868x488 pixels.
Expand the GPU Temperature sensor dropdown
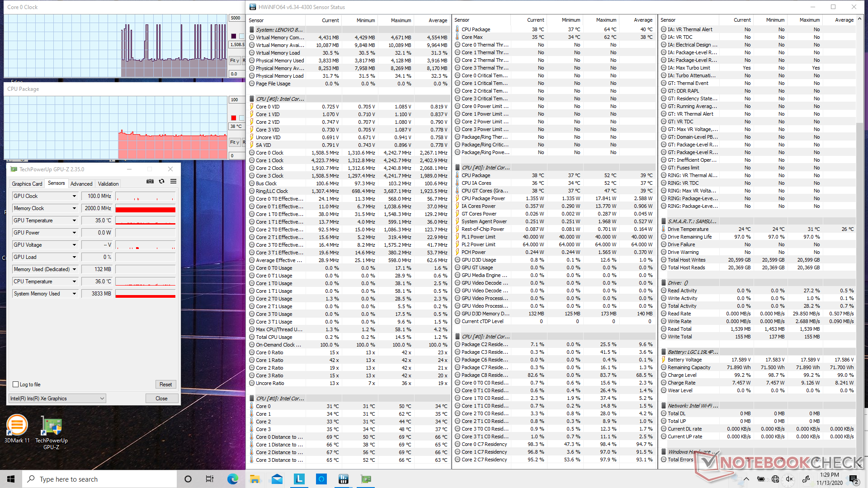[x=74, y=221]
